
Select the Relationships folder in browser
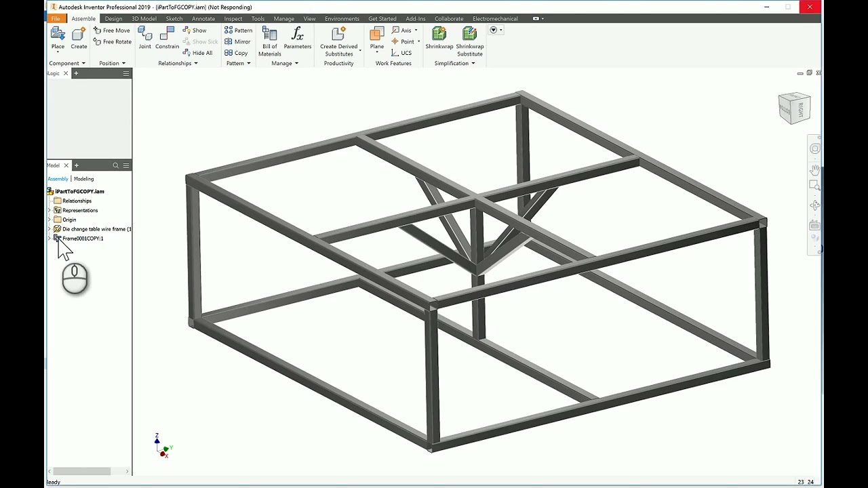77,201
